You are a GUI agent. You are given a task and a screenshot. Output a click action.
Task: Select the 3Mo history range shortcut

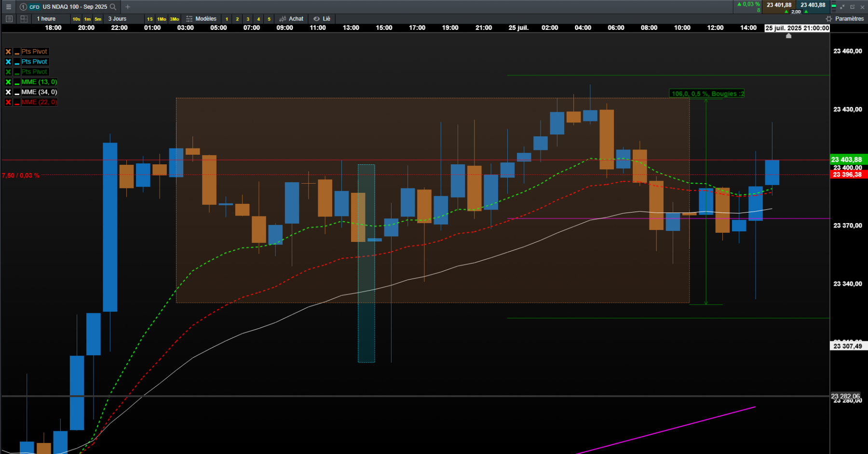point(175,19)
